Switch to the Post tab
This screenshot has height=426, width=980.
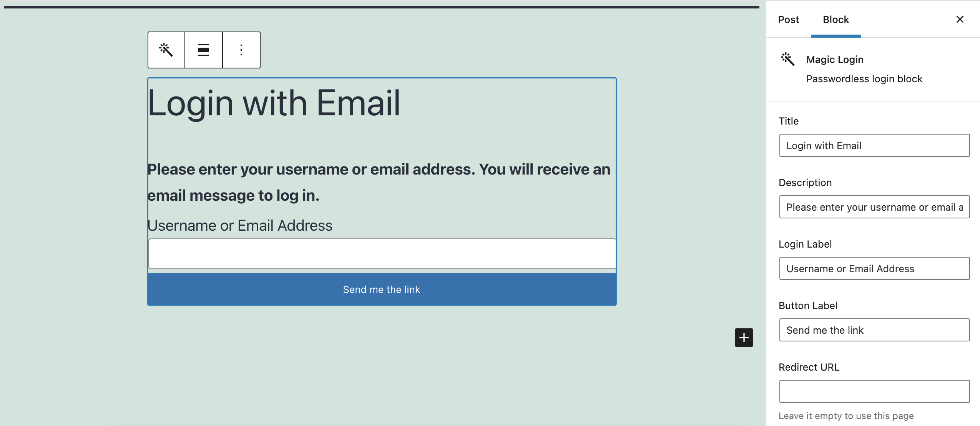click(789, 19)
